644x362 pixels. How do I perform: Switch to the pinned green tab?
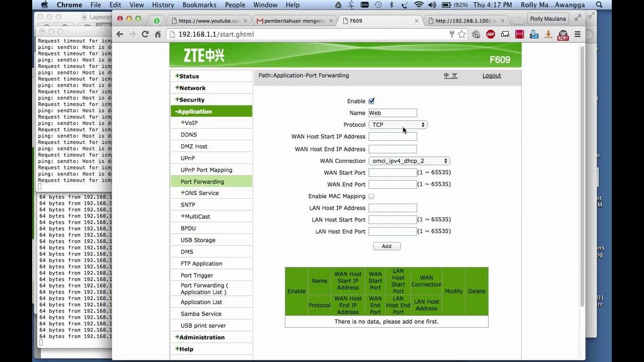[x=156, y=21]
